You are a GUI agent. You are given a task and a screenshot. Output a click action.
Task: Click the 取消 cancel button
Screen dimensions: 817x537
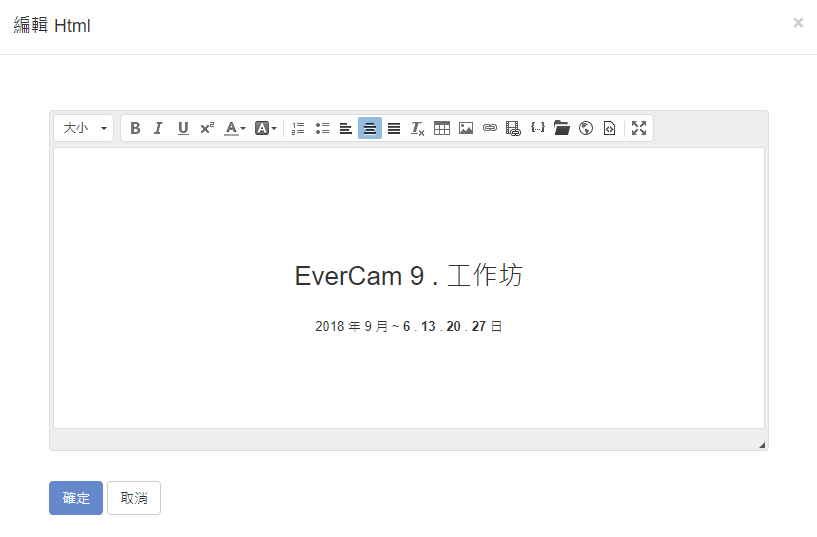[134, 498]
